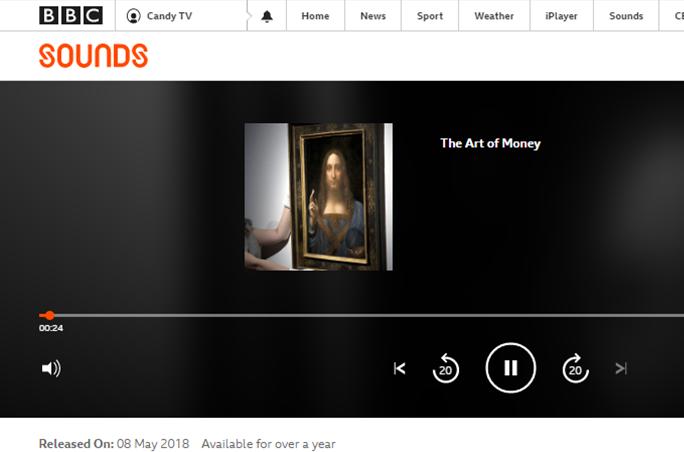This screenshot has height=452, width=684.
Task: Open the News section
Action: click(x=373, y=16)
